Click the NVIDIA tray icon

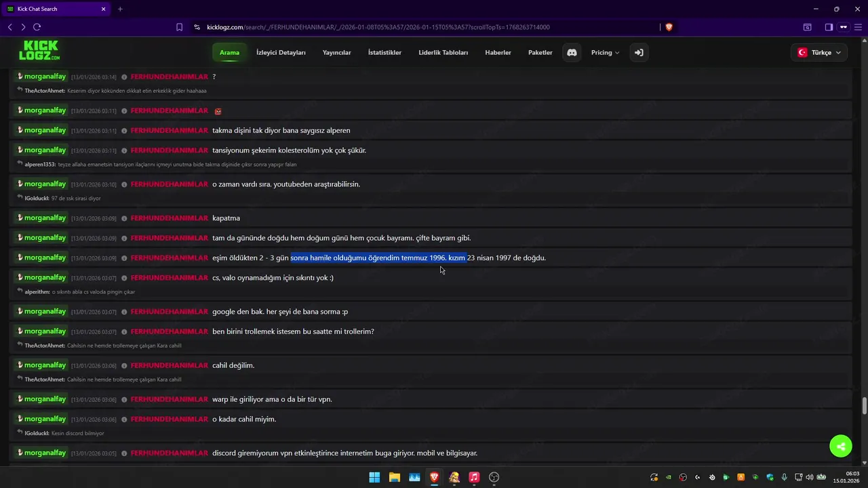[x=669, y=477]
